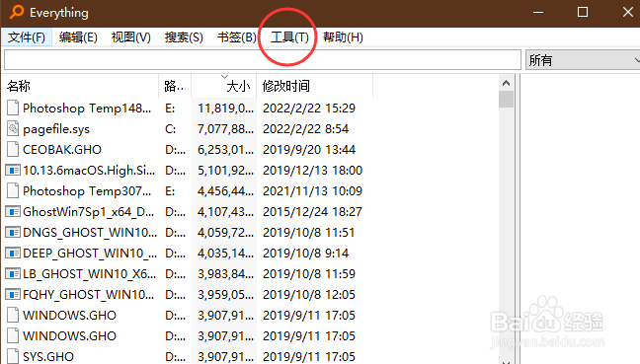This screenshot has width=640, height=364.
Task: Sort by the 名称 column header
Action: (x=81, y=86)
